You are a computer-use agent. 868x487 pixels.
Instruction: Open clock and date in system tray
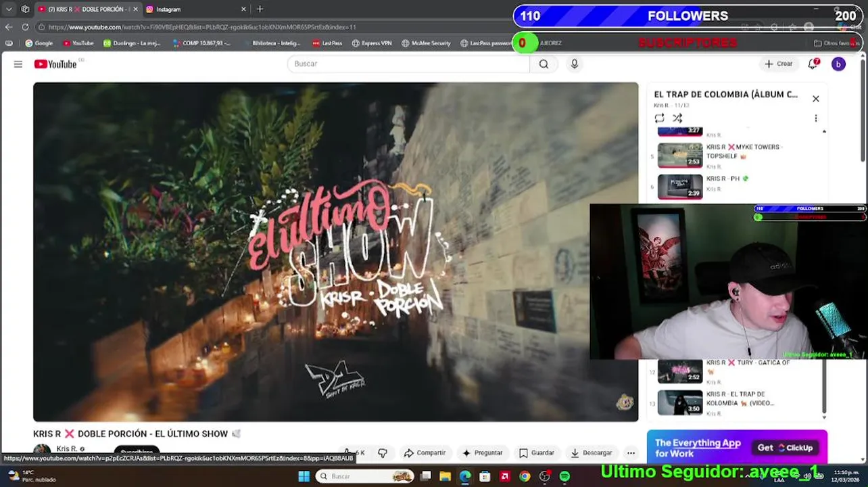click(846, 476)
